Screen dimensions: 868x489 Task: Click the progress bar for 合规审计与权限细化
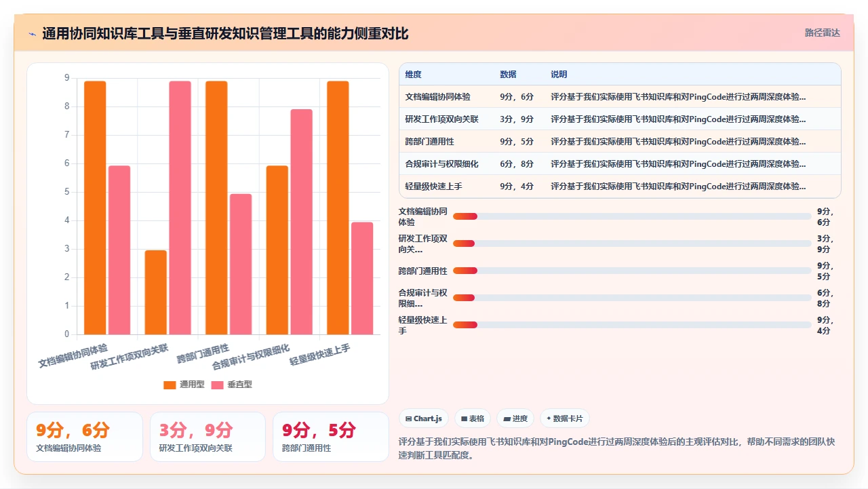point(632,298)
